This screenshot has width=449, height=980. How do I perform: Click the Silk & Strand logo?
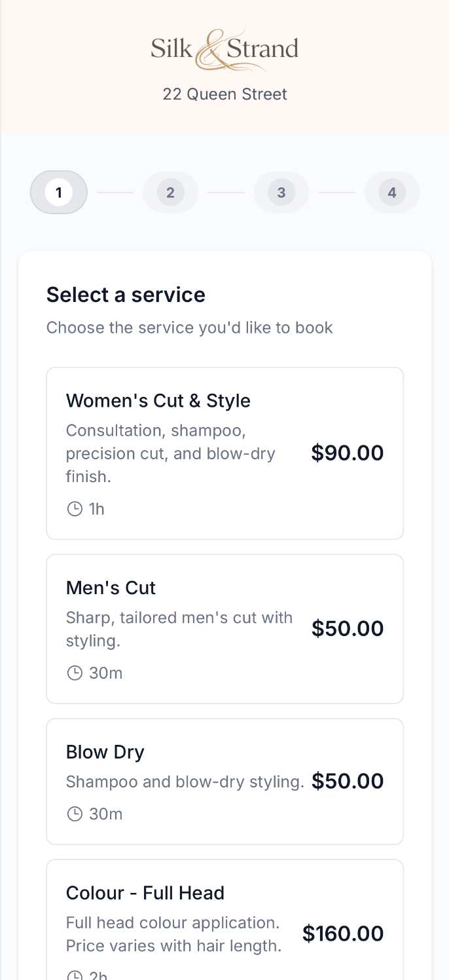coord(224,47)
